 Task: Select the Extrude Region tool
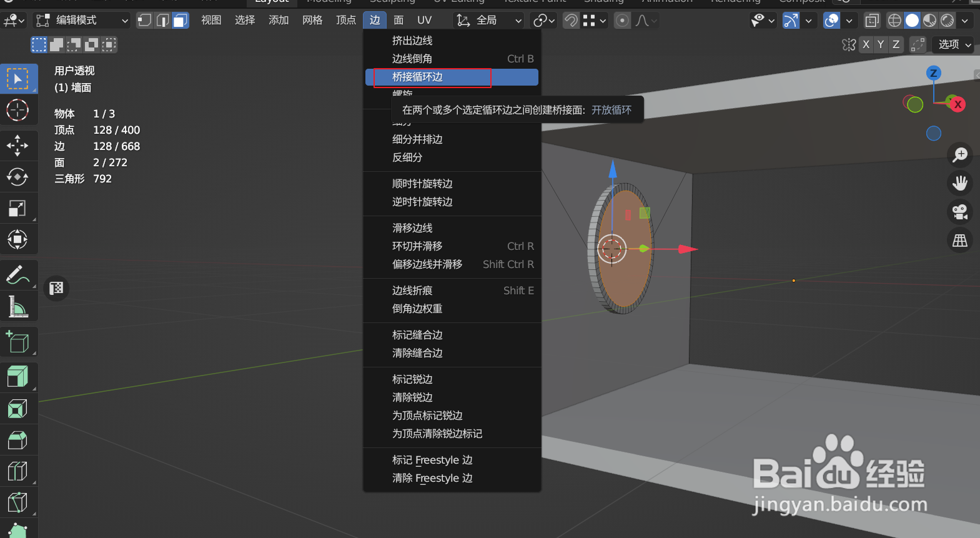[17, 377]
